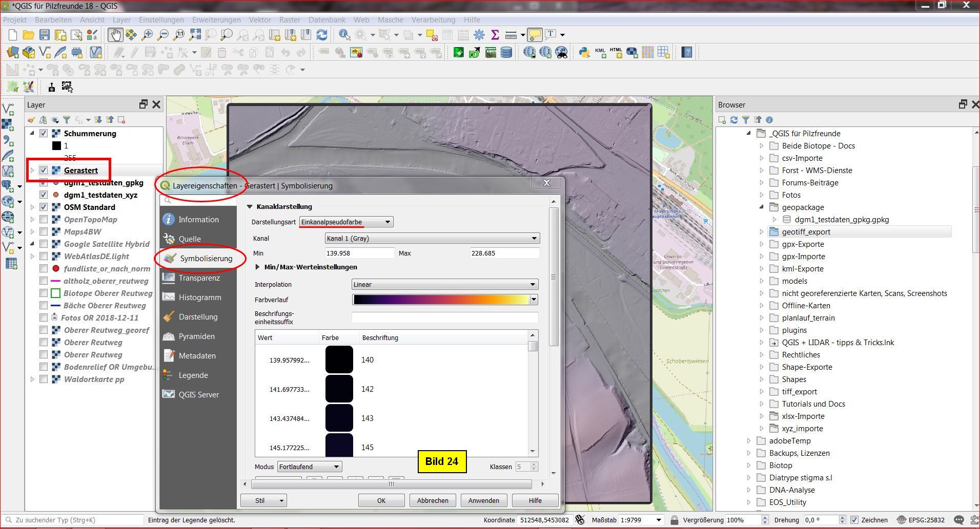Open the Raster menu
980x529 pixels.
point(289,20)
